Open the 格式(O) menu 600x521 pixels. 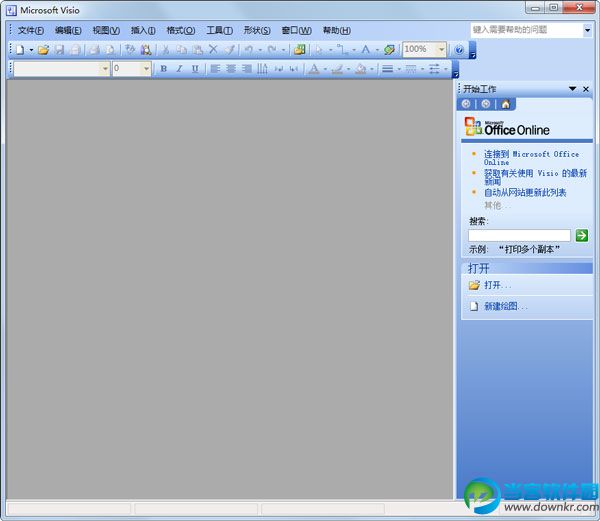point(181,31)
